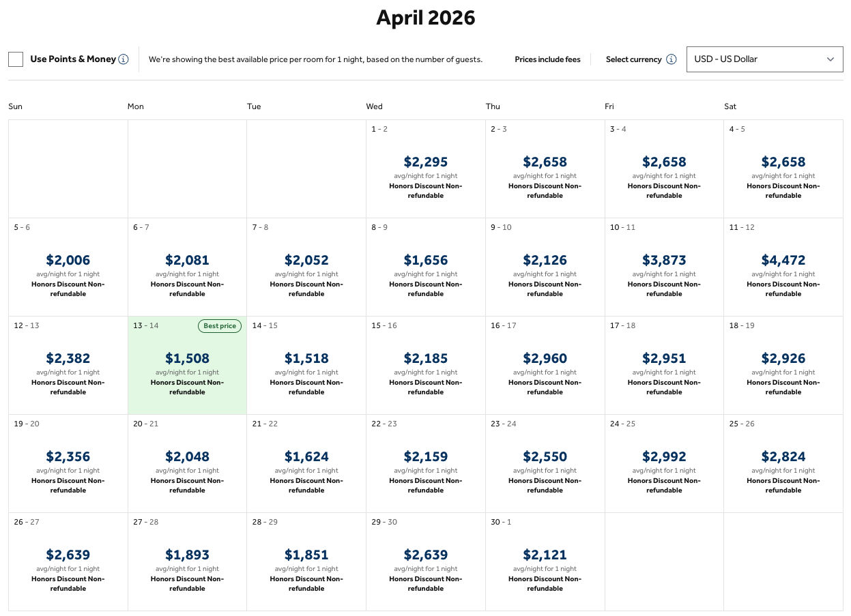Select April 21 at $1,624 avg per night
This screenshot has height=616, width=851.
point(306,463)
